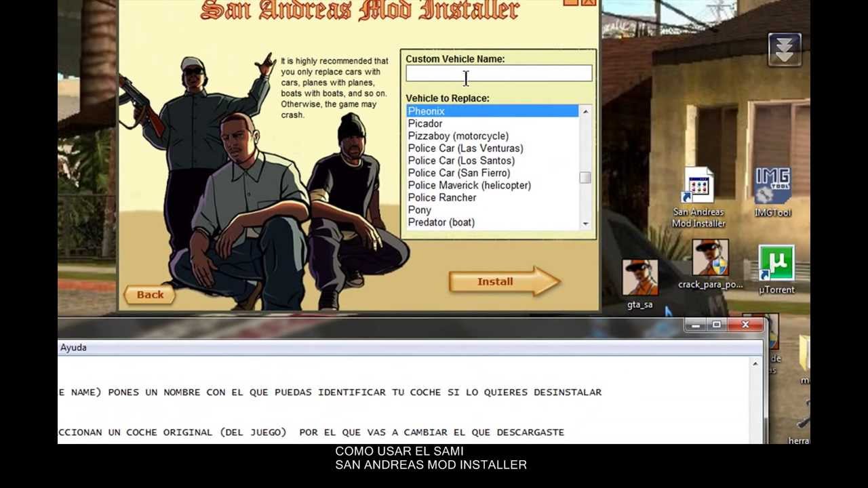Close the Notepad window
The image size is (868, 488).
coord(745,325)
